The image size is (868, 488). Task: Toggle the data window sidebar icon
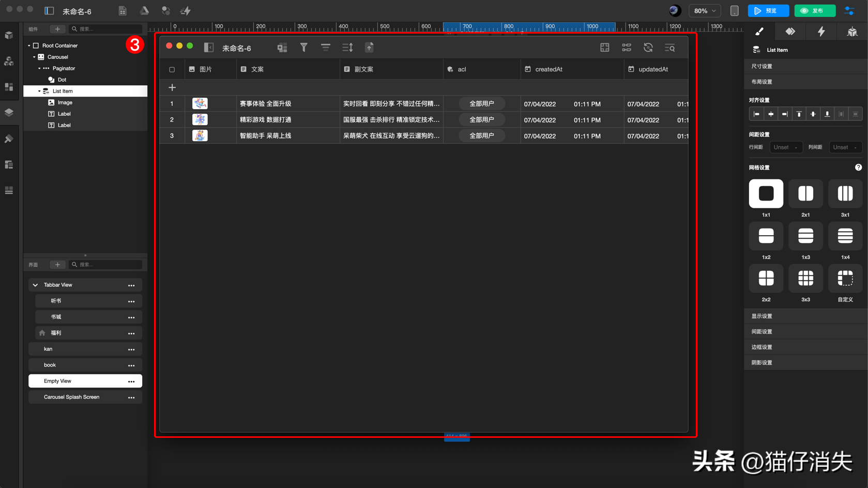pos(209,48)
